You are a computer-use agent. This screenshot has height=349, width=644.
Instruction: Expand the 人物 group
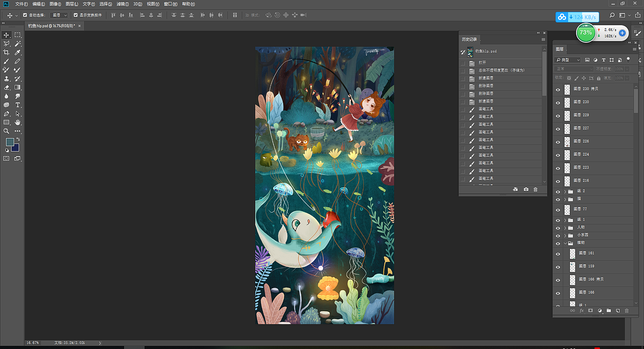pyautogui.click(x=565, y=228)
